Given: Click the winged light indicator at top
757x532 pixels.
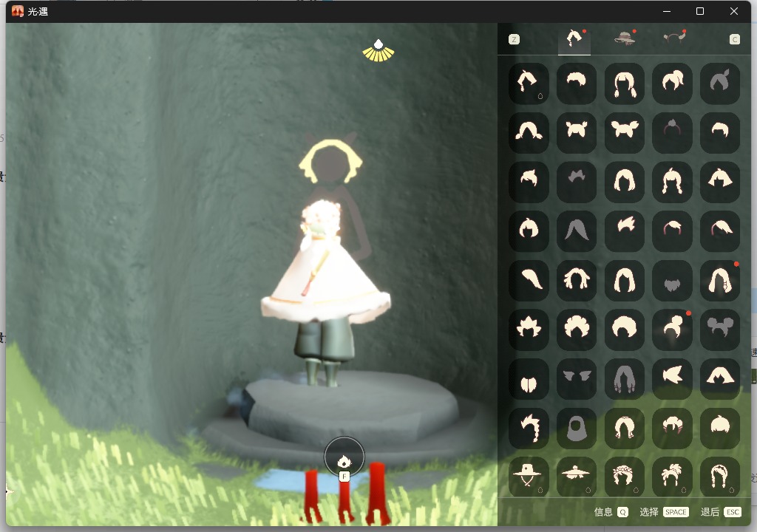Looking at the screenshot, I should pos(378,51).
